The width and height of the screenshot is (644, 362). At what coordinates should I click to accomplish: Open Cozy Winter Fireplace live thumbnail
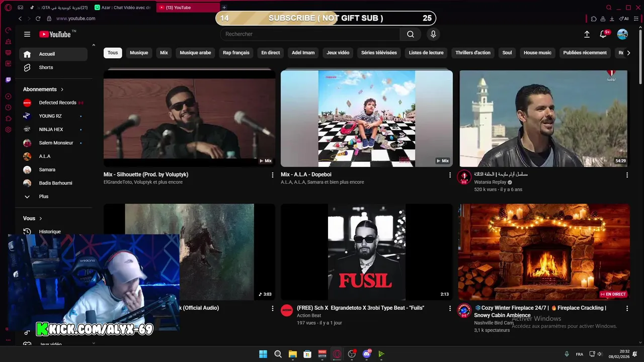(544, 252)
